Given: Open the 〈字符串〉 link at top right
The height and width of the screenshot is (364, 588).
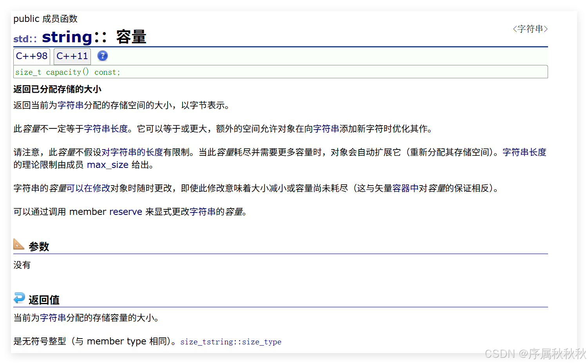Looking at the screenshot, I should [530, 29].
